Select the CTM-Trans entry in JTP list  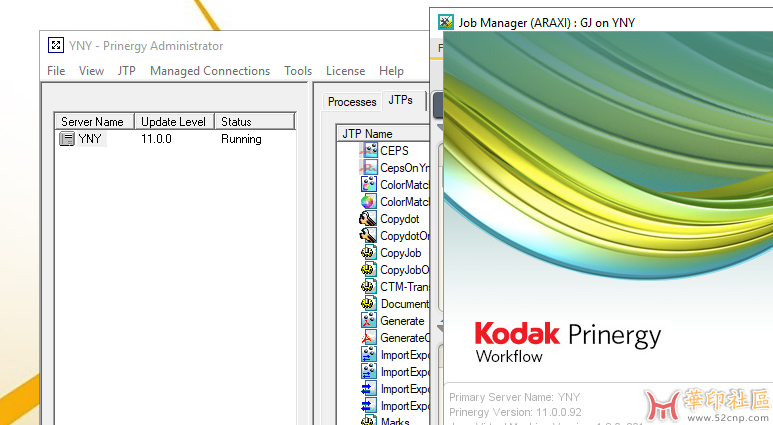click(x=405, y=286)
